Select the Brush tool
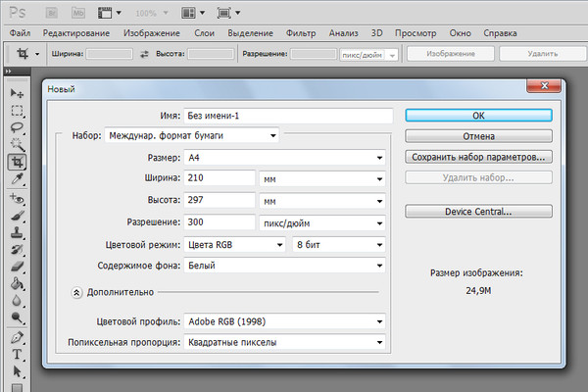 17,216
